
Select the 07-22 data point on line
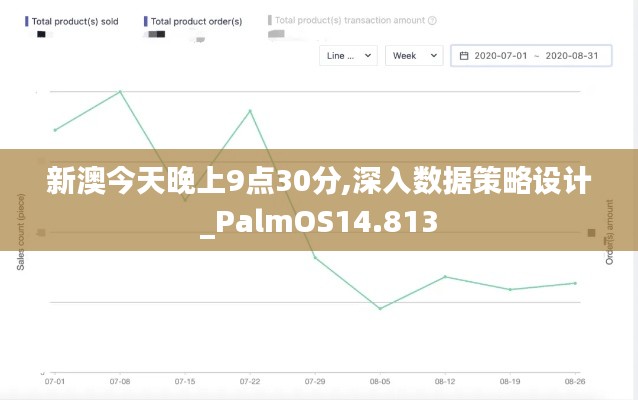point(250,111)
